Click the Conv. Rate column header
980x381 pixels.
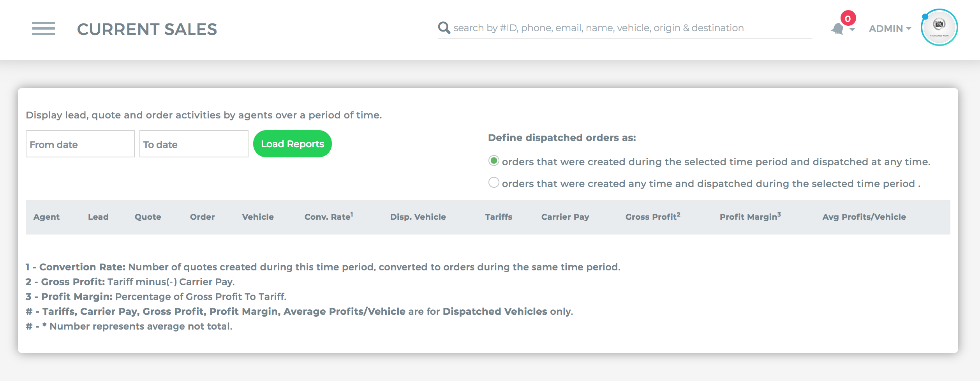click(x=329, y=216)
